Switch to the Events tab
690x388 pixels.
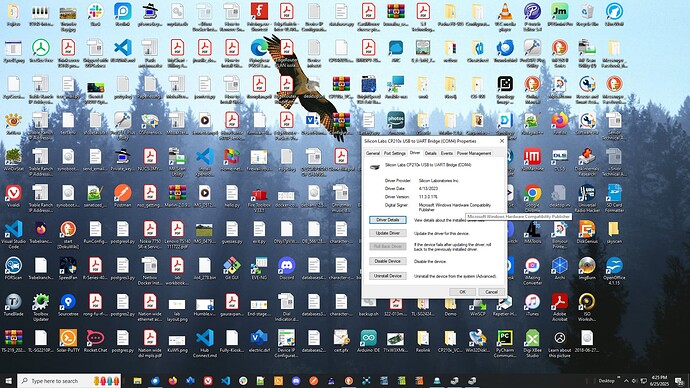pyautogui.click(x=447, y=153)
